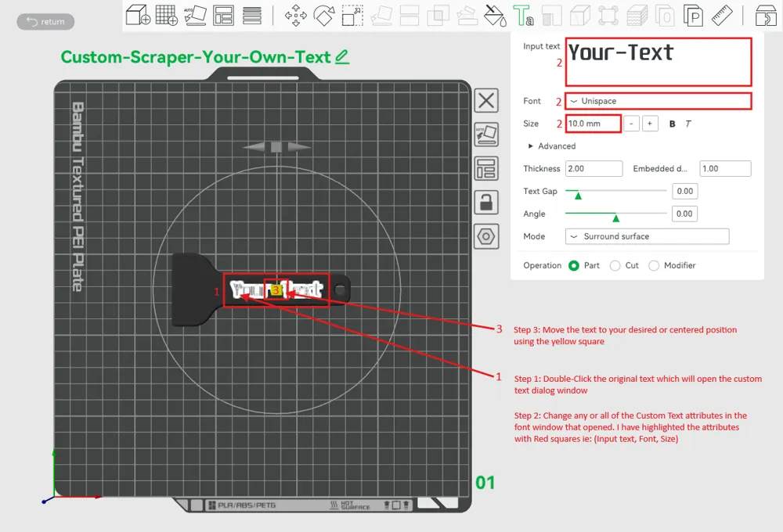Viewport: 783px width, 532px height.
Task: Select the Cut operation radio button
Action: pos(615,265)
